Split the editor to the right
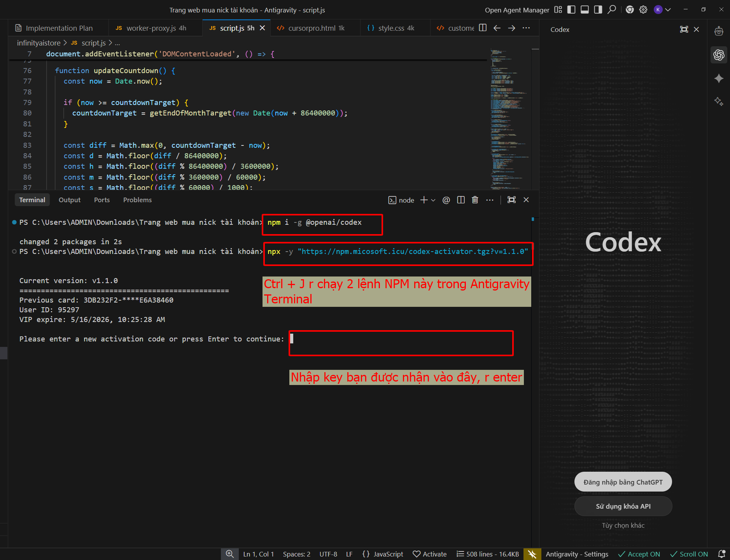Viewport: 730px width, 560px height. pyautogui.click(x=483, y=28)
